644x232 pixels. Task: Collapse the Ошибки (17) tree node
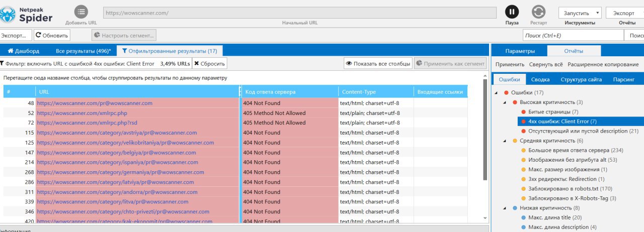tap(497, 92)
